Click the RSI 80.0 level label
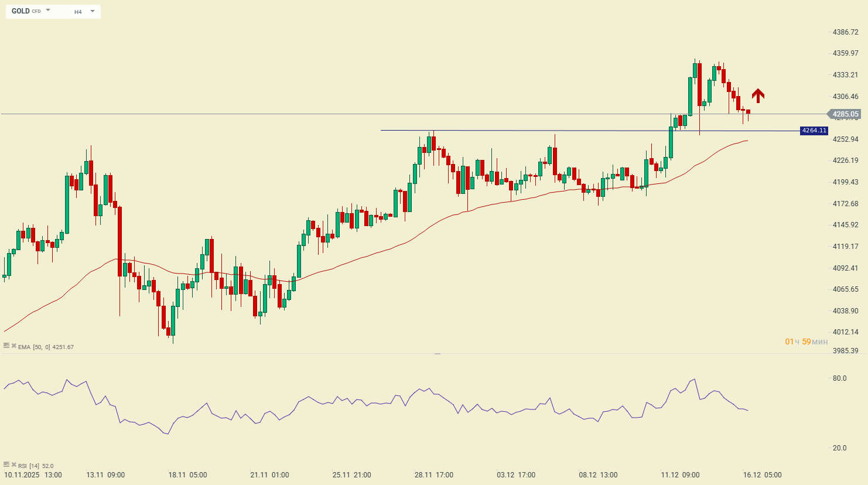868x485 pixels. point(839,378)
